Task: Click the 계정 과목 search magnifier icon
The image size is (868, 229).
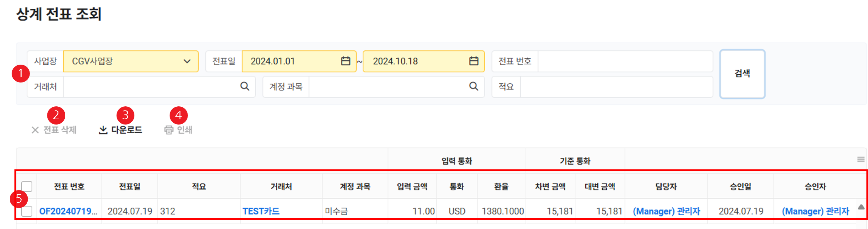Action: pos(474,87)
